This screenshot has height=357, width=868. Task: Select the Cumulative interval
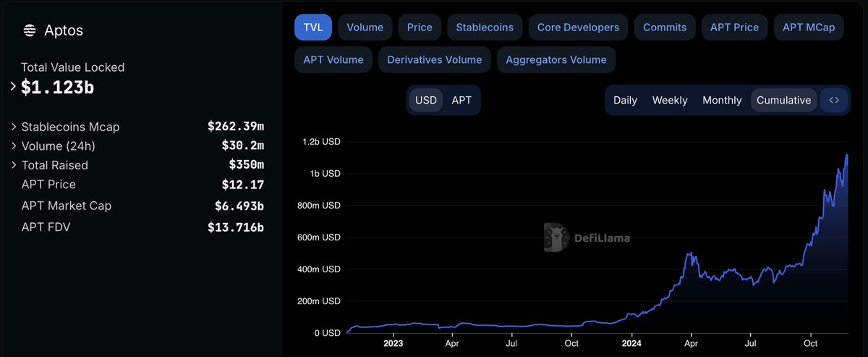click(784, 100)
